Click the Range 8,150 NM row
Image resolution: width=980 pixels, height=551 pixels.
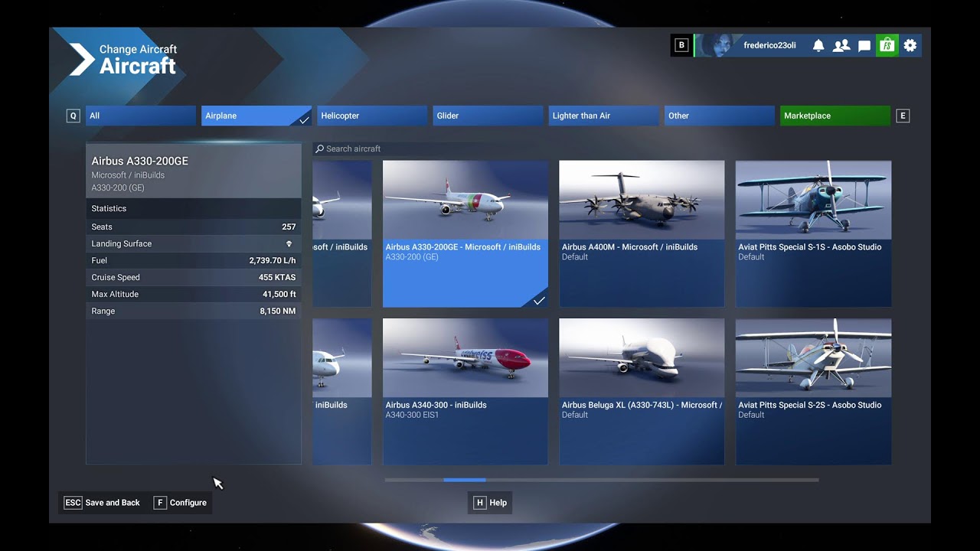click(194, 311)
